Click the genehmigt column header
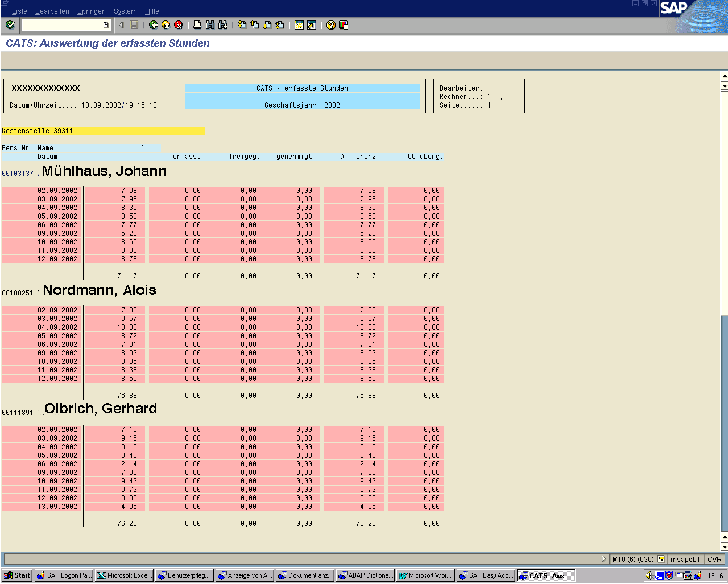 click(x=294, y=157)
